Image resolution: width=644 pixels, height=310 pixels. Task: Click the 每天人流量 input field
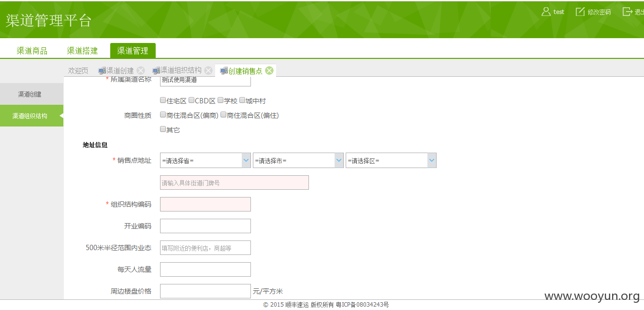coord(205,269)
